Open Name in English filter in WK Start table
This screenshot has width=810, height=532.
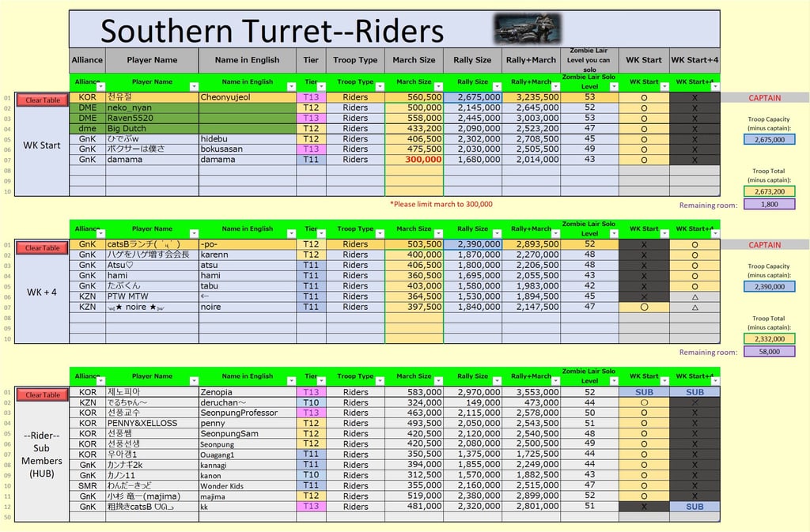291,87
